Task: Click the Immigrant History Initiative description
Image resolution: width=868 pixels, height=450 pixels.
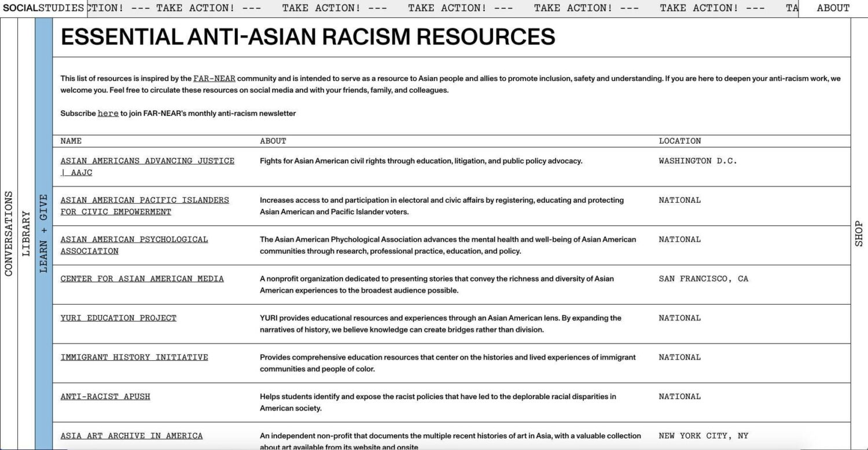Action: point(448,363)
